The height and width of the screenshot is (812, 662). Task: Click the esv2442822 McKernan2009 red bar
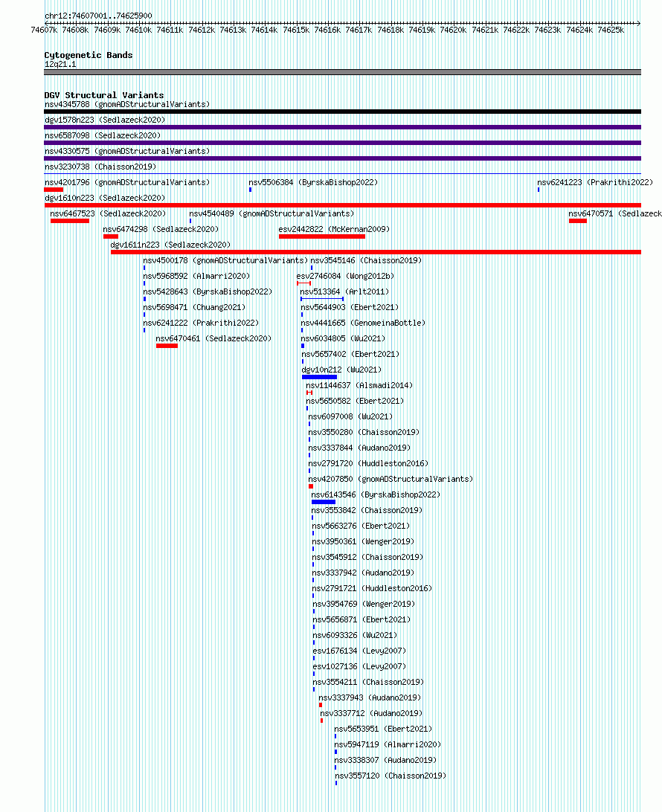tap(321, 236)
